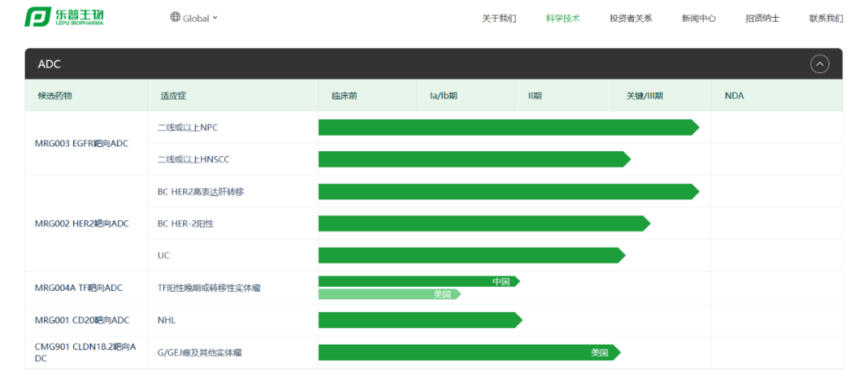Click MRG003 EGFR靶向ADC candidate

[x=81, y=144]
